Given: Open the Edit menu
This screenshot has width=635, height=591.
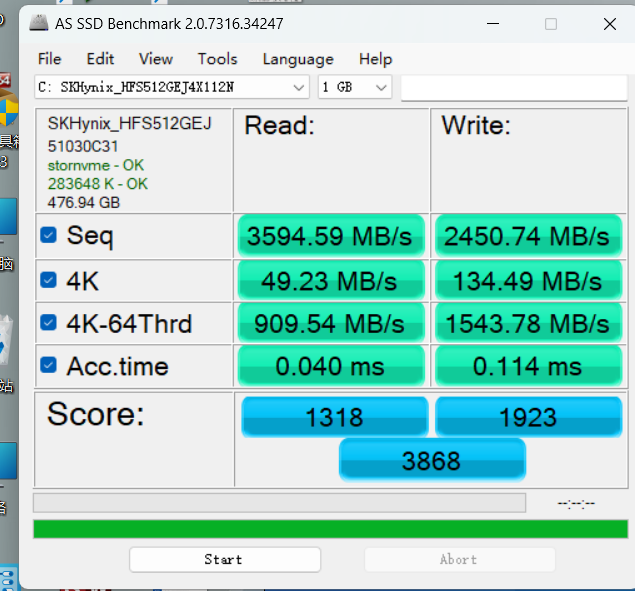Looking at the screenshot, I should pyautogui.click(x=100, y=59).
